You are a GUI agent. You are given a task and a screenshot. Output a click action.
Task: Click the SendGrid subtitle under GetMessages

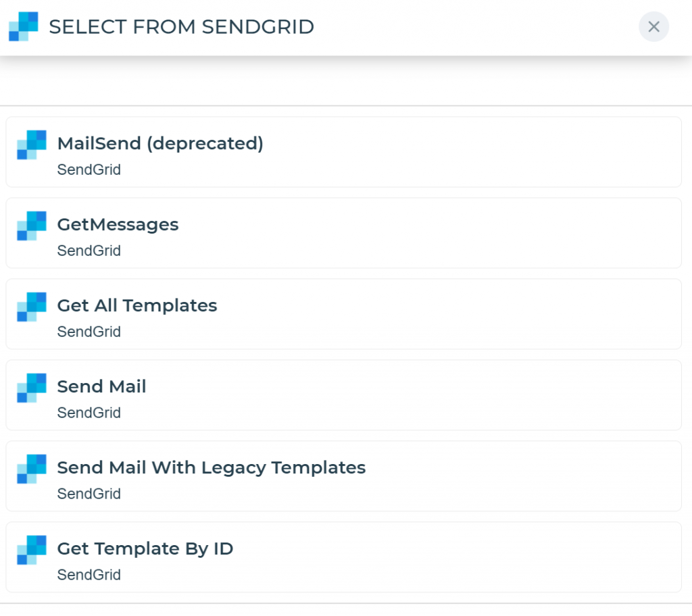[x=89, y=251]
